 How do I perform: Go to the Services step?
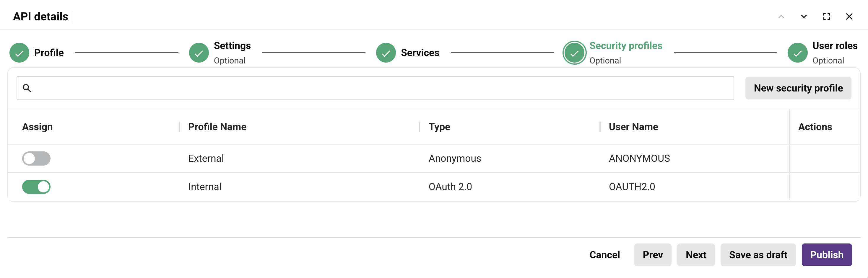[420, 53]
